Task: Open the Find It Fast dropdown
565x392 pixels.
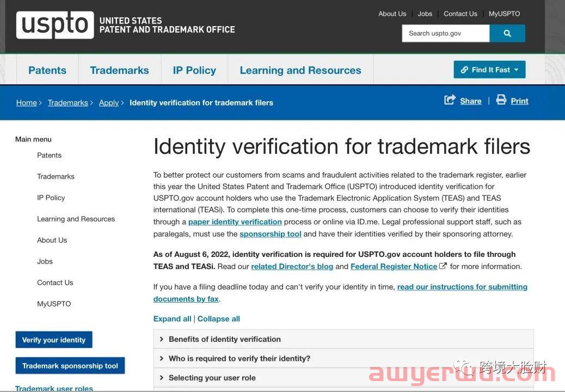Action: [x=489, y=70]
